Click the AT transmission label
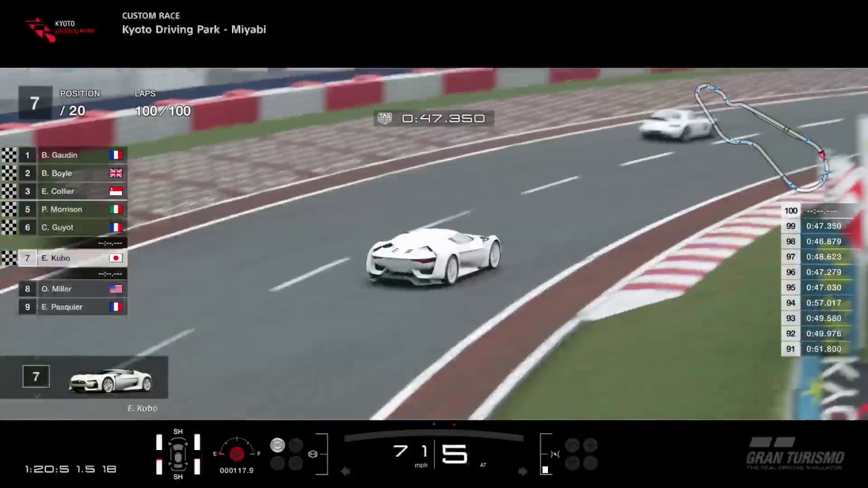The height and width of the screenshot is (488, 868). (x=484, y=466)
